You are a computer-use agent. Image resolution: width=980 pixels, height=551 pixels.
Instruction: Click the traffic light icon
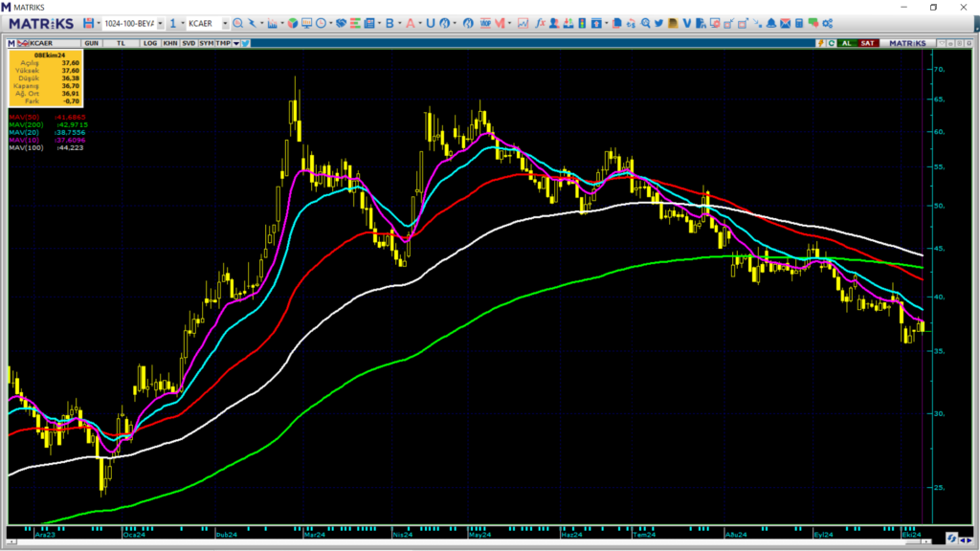click(x=582, y=23)
